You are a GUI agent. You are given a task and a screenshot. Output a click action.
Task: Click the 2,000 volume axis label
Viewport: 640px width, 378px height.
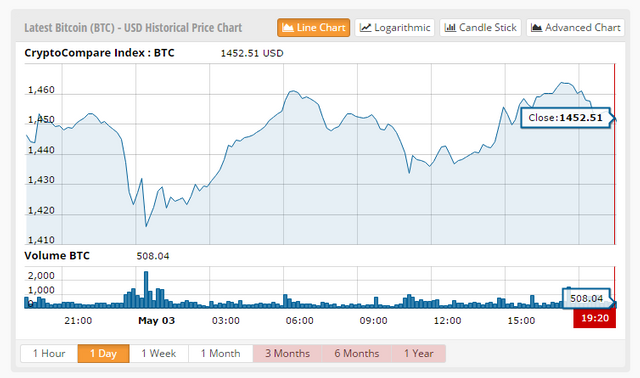click(x=41, y=276)
